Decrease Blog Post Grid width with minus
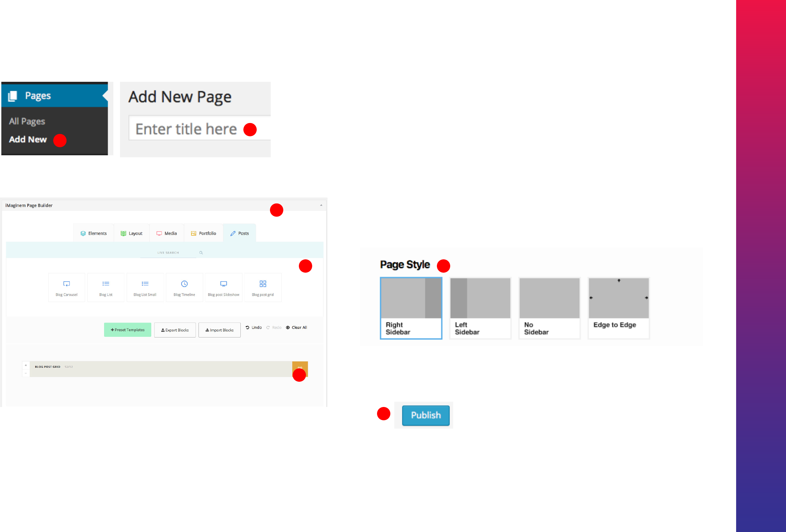The width and height of the screenshot is (786, 532). [26, 373]
